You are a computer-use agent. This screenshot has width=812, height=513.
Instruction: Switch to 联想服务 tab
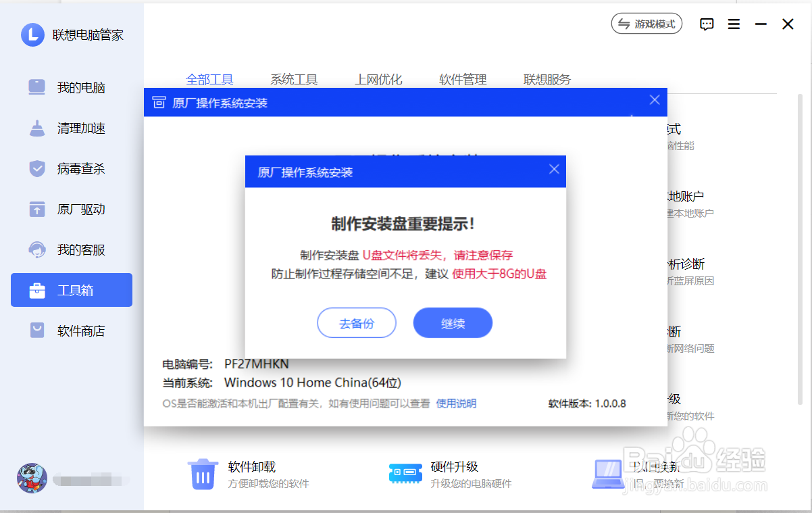[547, 80]
